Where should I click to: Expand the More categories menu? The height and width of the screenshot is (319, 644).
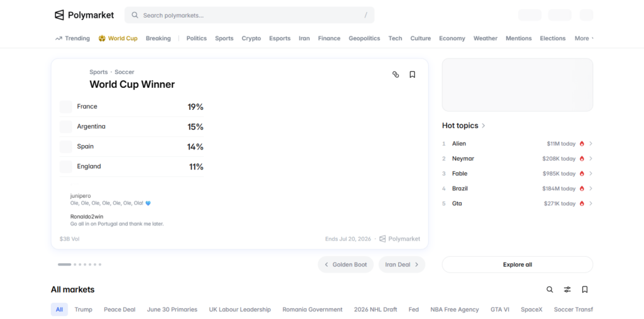[584, 38]
